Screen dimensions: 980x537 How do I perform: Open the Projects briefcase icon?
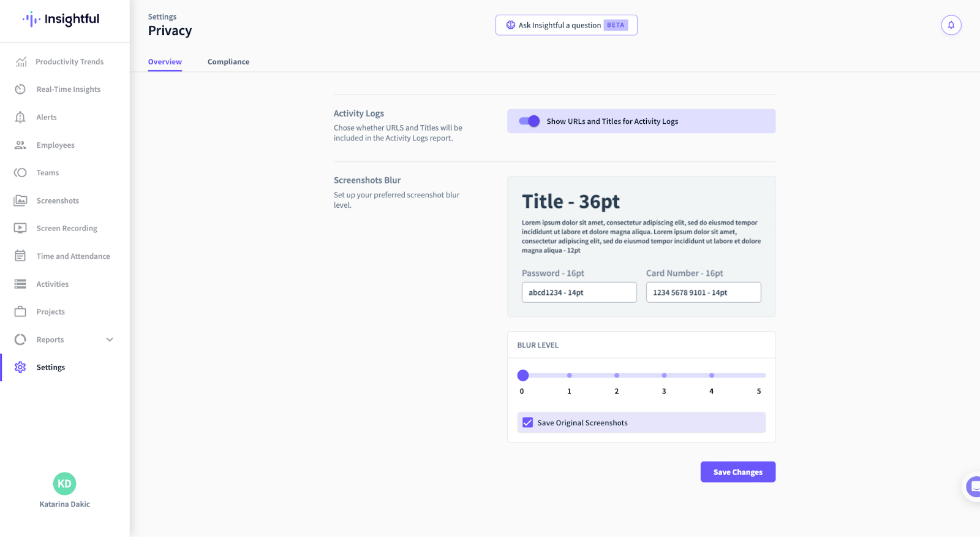(20, 311)
